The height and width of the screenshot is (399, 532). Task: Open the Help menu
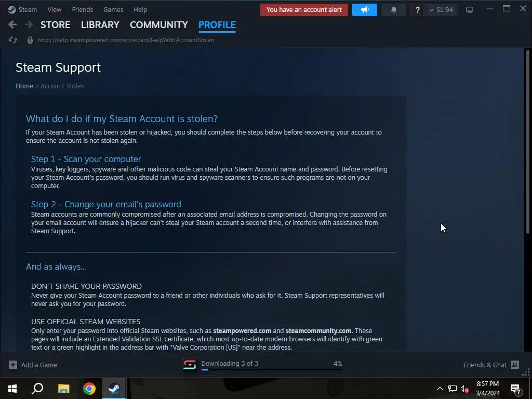click(140, 9)
